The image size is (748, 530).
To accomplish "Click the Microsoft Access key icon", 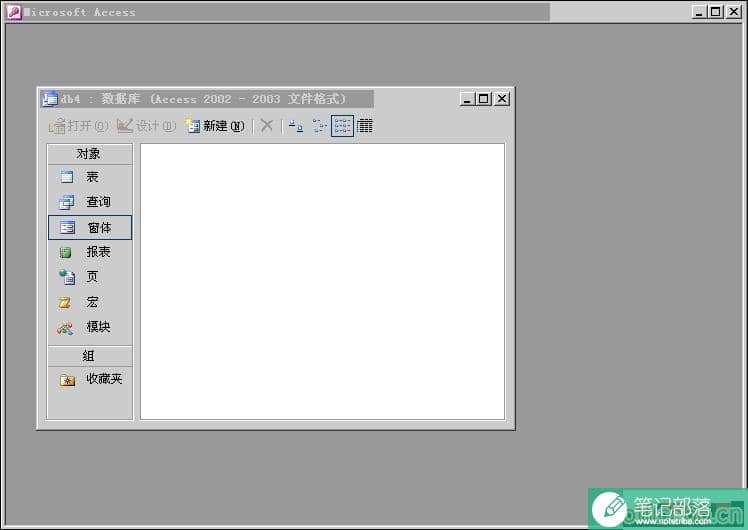I will click(x=13, y=12).
